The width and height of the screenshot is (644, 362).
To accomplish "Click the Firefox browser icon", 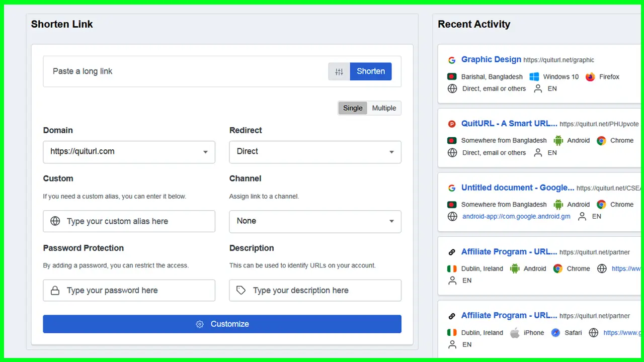I will click(x=590, y=77).
